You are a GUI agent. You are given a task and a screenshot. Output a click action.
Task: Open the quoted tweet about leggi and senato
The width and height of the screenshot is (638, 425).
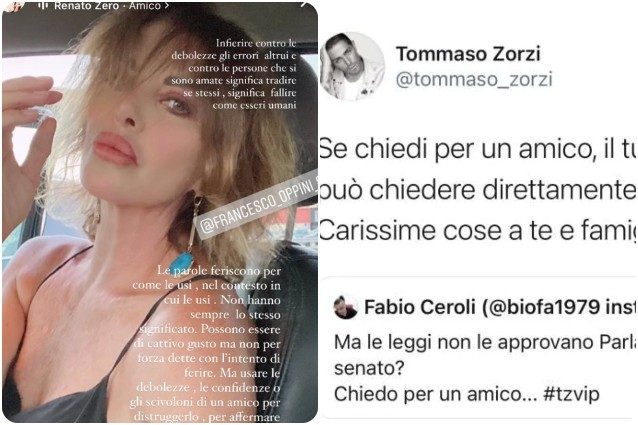pos(480,348)
